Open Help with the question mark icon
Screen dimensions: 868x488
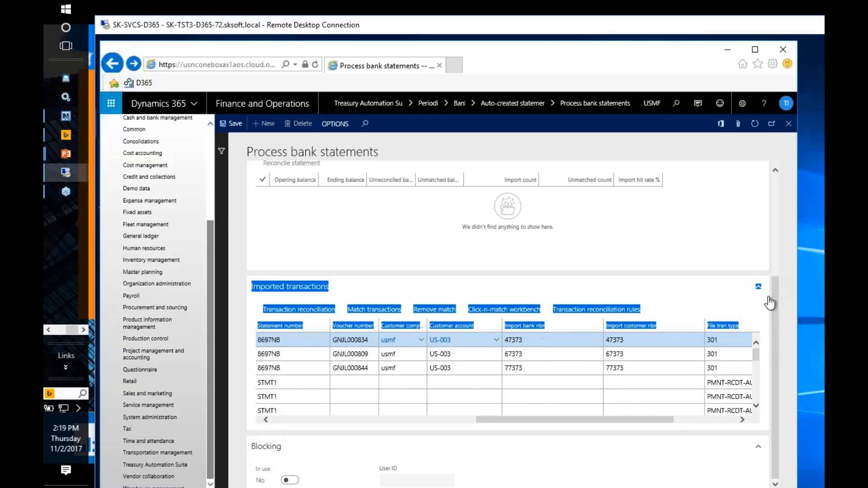coord(764,103)
